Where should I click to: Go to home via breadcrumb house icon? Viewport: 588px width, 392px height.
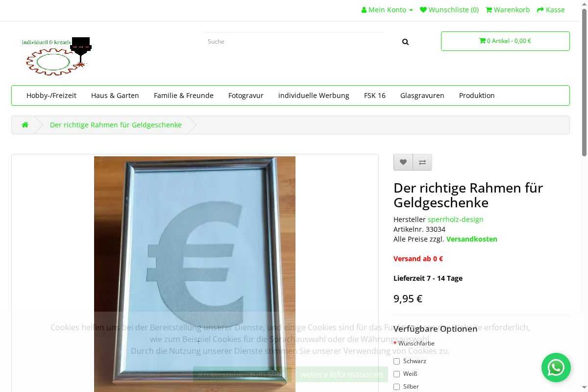point(25,125)
